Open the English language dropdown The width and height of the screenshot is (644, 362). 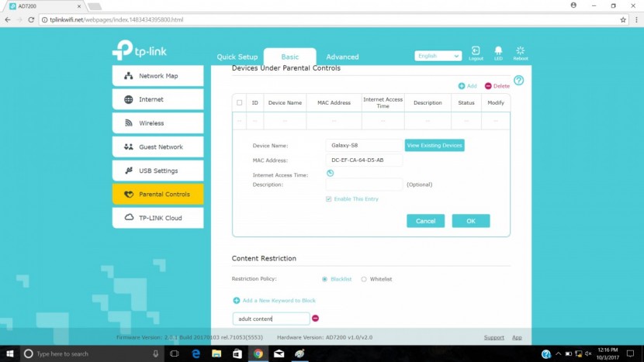coord(438,56)
